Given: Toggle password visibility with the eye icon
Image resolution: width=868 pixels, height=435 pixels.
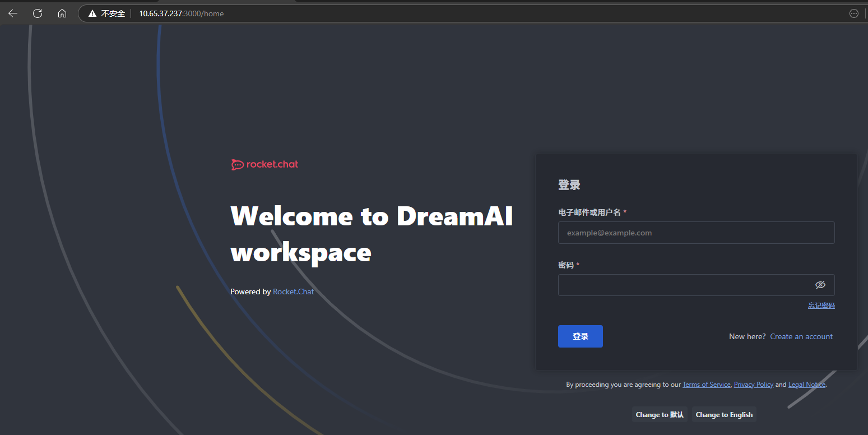Looking at the screenshot, I should pyautogui.click(x=820, y=285).
